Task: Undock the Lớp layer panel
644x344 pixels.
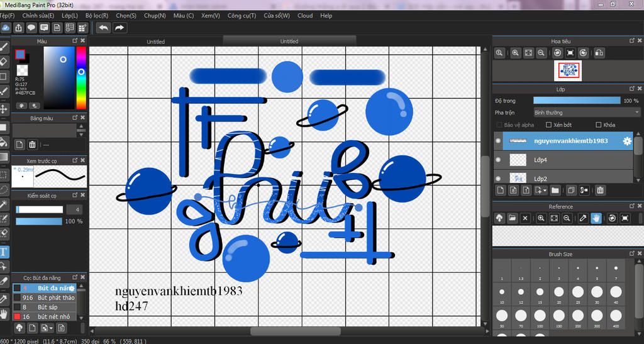Action: 631,89
